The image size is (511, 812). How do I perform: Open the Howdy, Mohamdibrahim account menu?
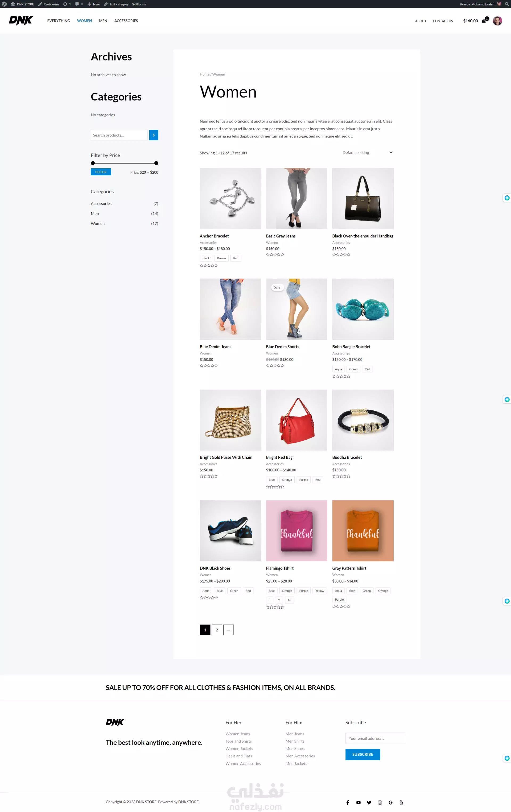pyautogui.click(x=480, y=4)
